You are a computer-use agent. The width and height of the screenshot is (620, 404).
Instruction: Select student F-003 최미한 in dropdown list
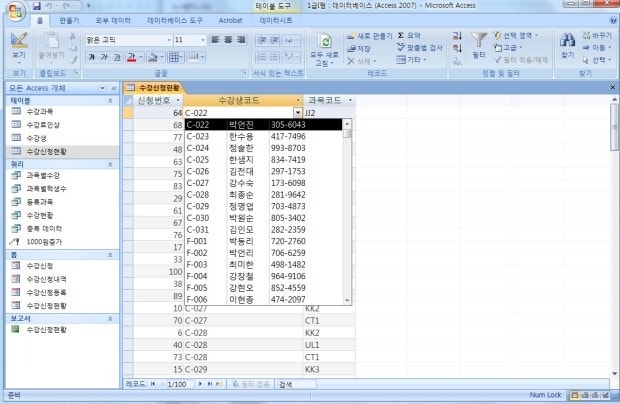[x=265, y=264]
